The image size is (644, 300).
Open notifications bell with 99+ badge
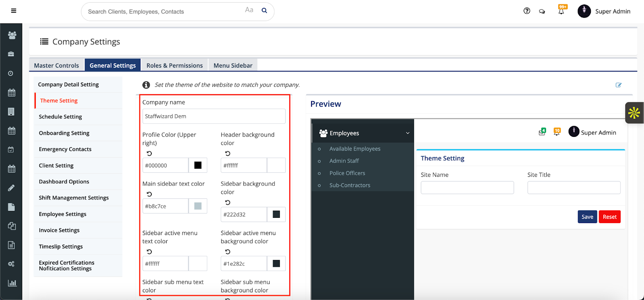point(561,11)
